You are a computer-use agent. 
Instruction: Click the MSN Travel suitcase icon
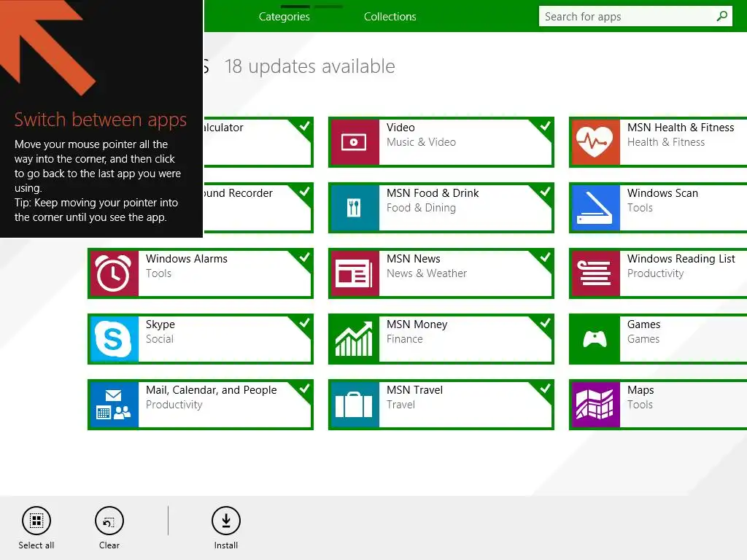pyautogui.click(x=354, y=405)
